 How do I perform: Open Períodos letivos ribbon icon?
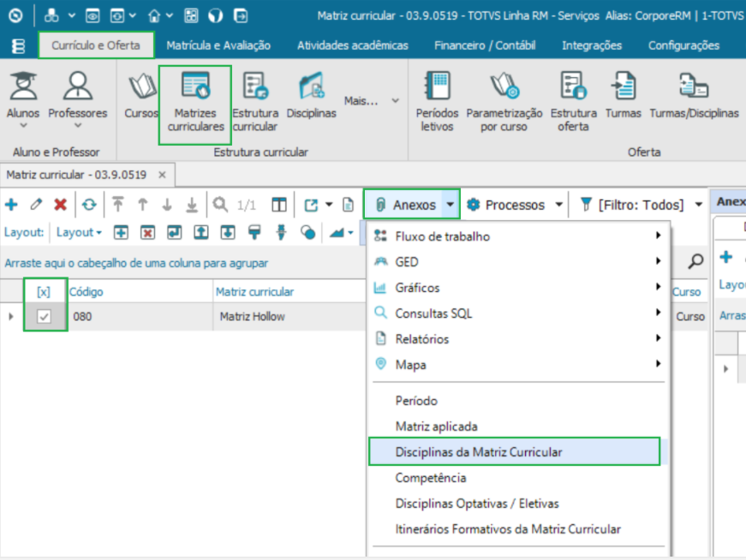[x=437, y=101]
